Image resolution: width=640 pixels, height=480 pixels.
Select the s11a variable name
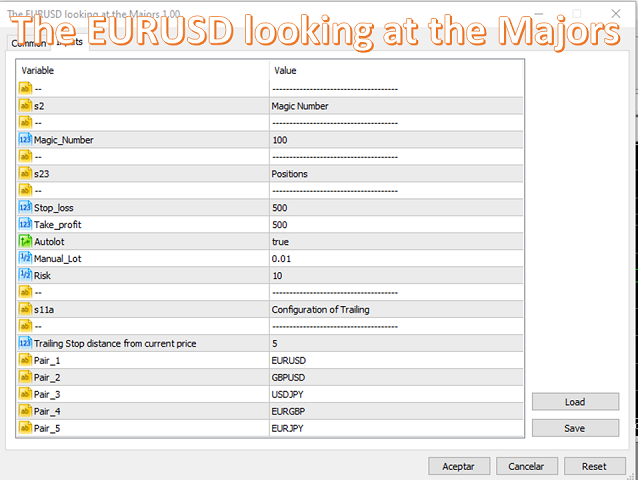tap(44, 310)
